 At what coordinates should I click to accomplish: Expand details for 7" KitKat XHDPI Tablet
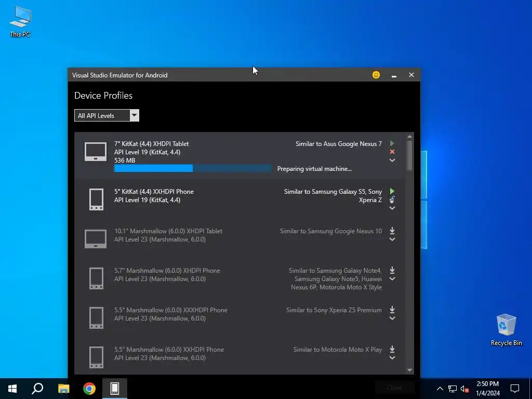[x=392, y=160]
